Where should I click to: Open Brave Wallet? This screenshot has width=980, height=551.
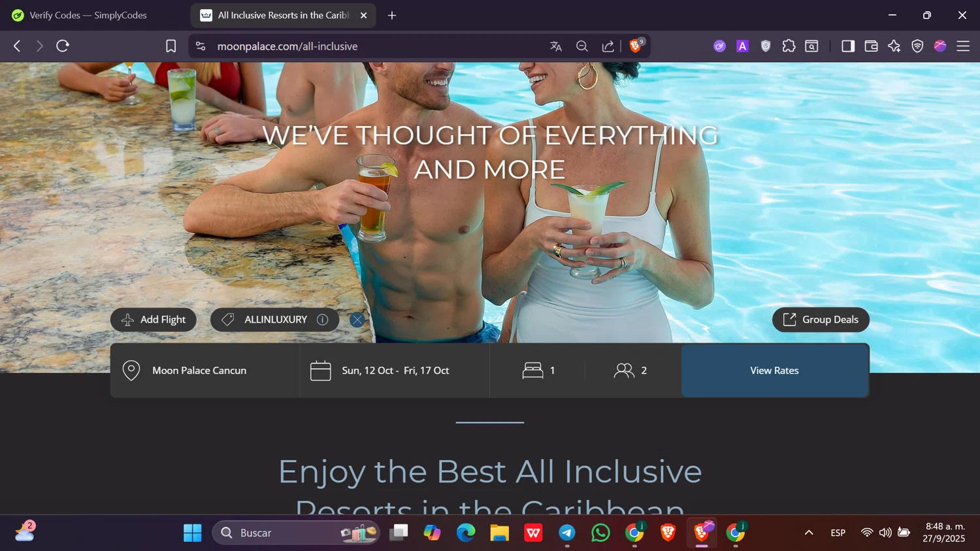[x=871, y=46]
